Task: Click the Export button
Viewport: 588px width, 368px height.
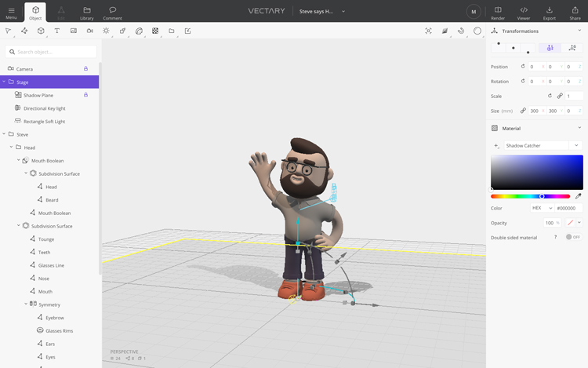Action: click(550, 13)
